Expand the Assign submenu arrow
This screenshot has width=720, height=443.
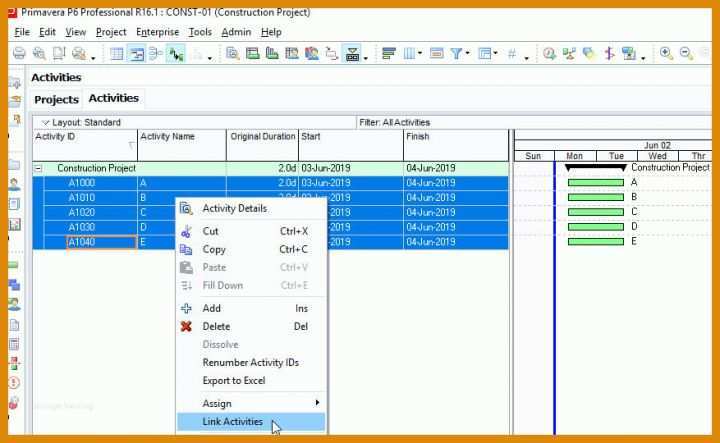(317, 403)
